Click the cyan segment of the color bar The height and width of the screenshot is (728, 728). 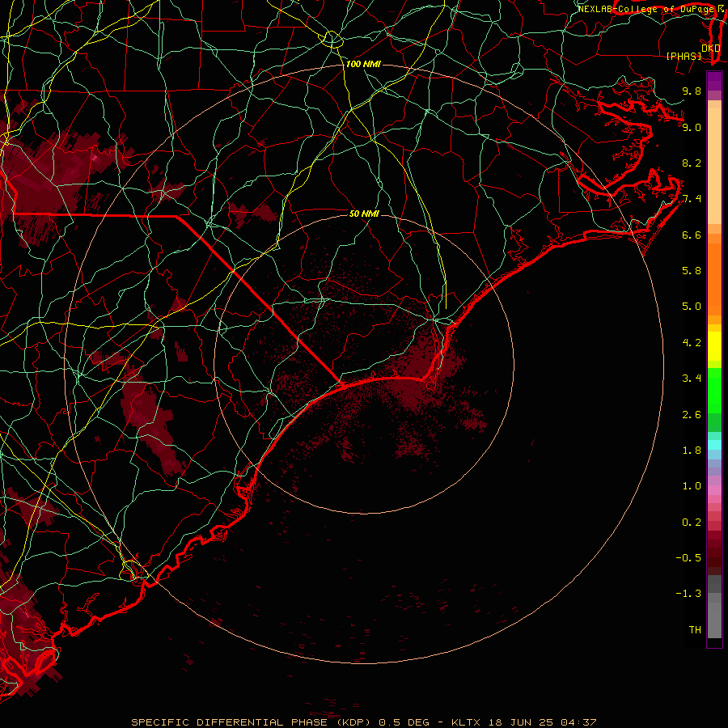pos(714,445)
